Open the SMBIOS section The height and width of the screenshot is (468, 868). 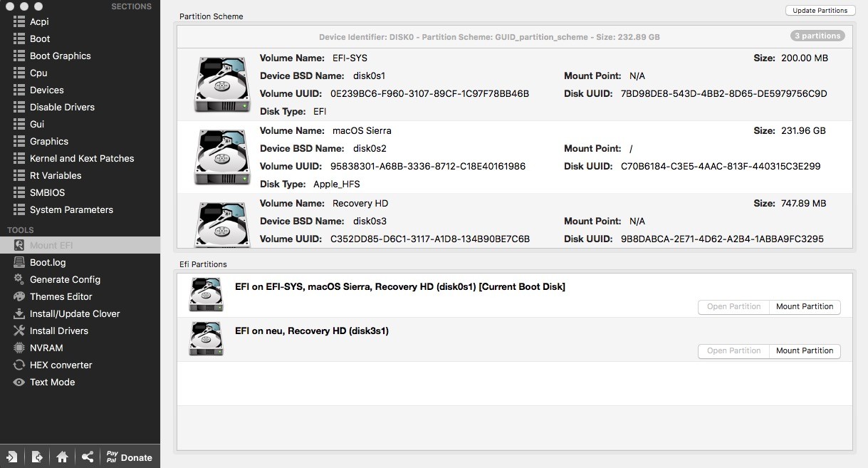(80, 192)
